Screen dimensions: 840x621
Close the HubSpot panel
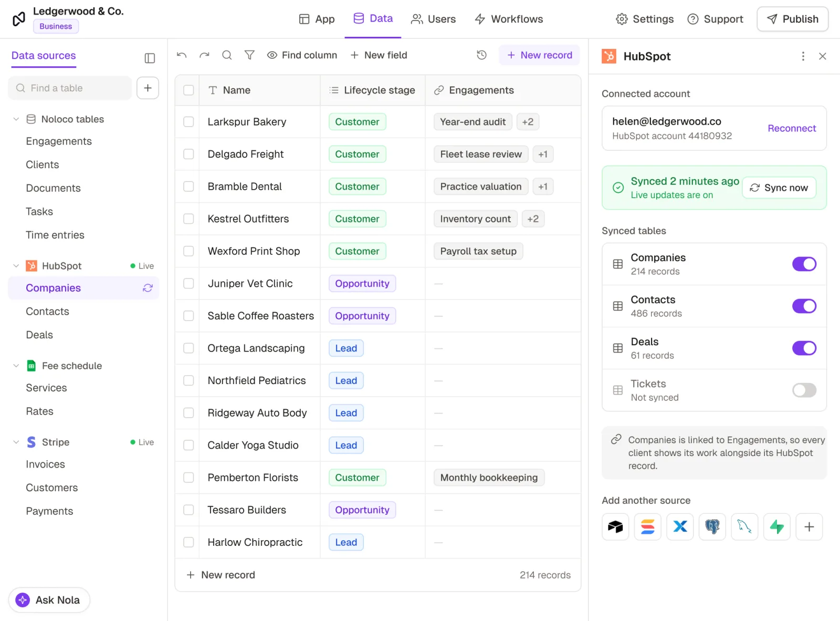point(822,56)
